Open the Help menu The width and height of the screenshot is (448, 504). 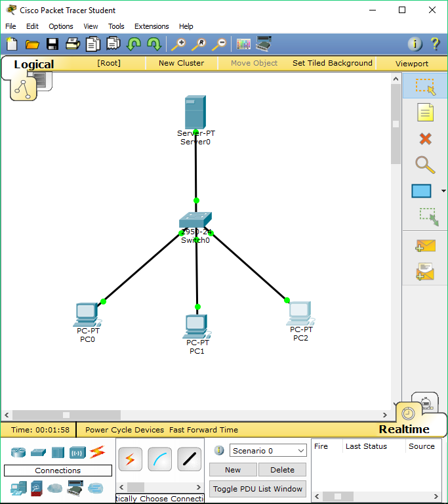tap(186, 26)
